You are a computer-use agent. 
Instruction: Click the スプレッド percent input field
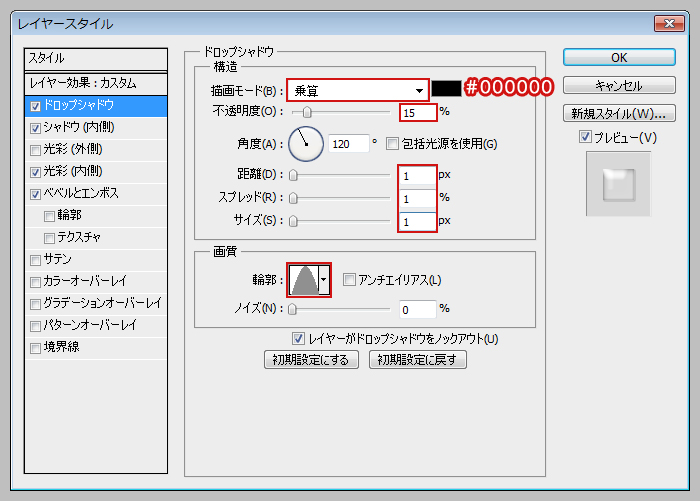point(417,199)
